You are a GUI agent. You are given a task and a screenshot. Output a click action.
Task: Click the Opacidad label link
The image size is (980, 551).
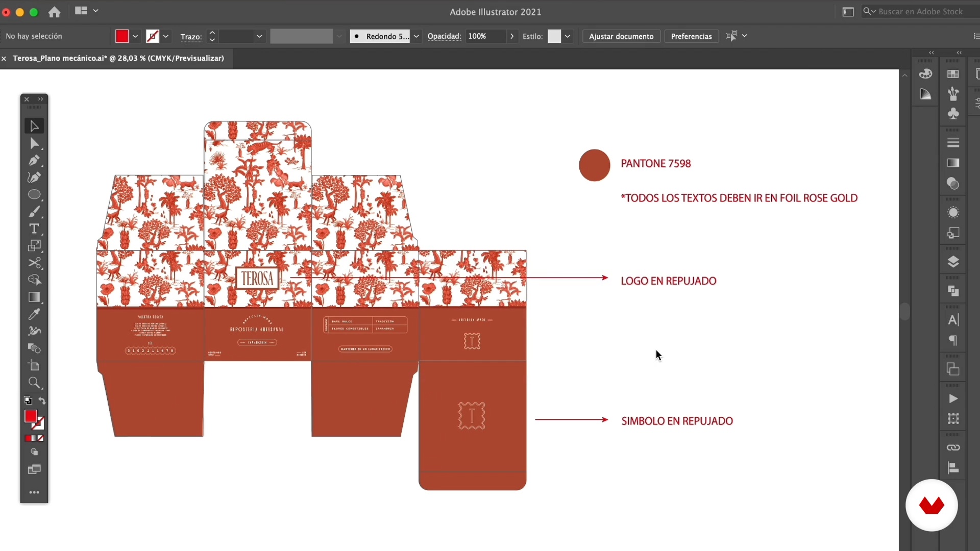444,36
